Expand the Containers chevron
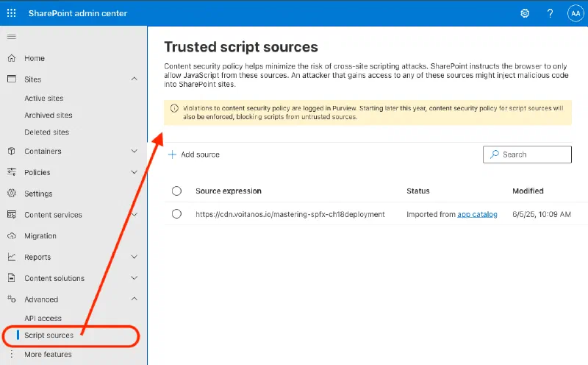 [135, 151]
